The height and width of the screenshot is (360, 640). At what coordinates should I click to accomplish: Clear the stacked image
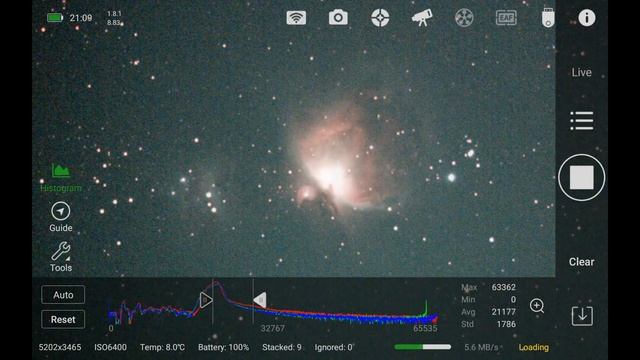coord(582,262)
